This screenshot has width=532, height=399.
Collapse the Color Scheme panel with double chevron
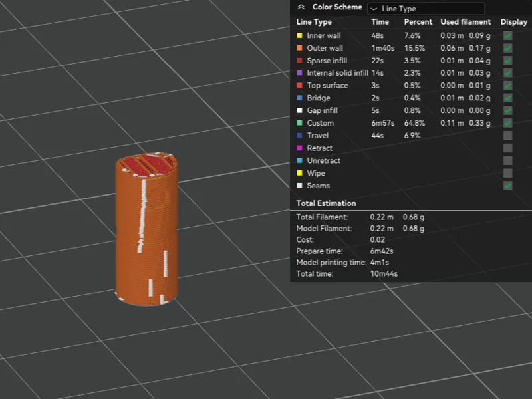(301, 7)
